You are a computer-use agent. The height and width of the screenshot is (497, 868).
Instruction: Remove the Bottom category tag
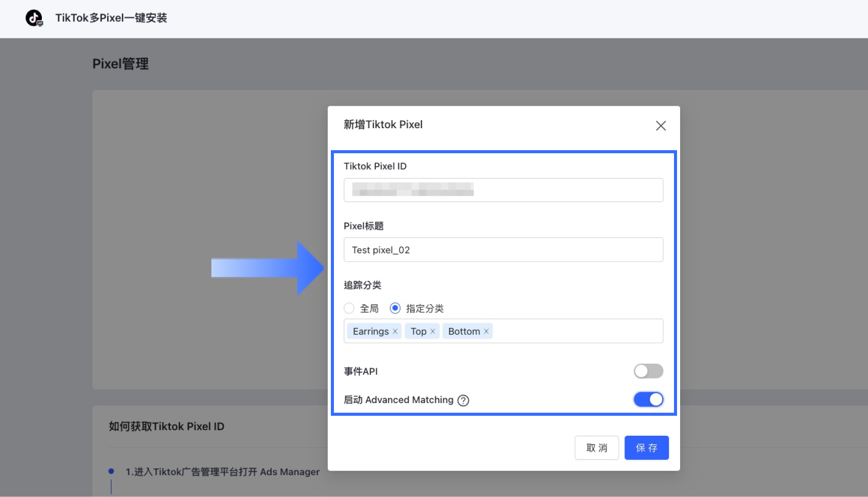486,332
